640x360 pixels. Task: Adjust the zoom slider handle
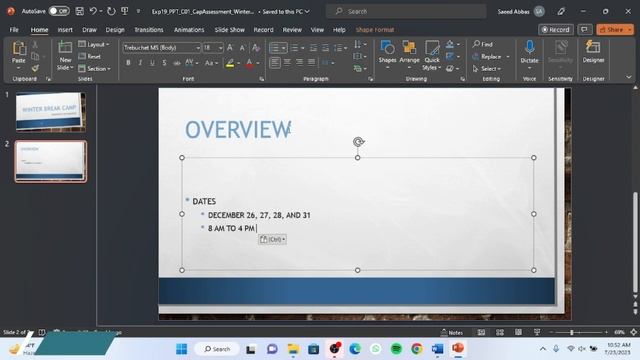[x=572, y=332]
